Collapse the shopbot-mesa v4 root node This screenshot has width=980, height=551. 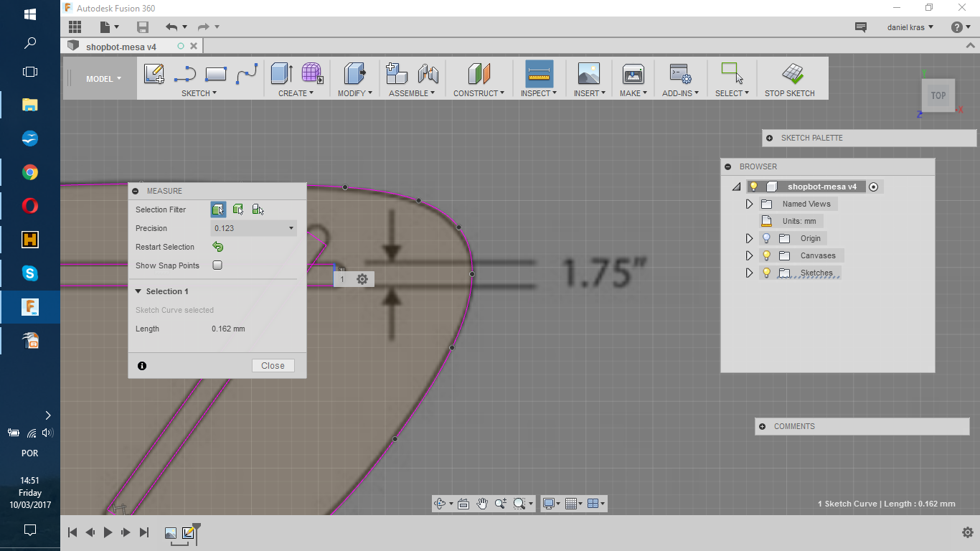tap(736, 187)
